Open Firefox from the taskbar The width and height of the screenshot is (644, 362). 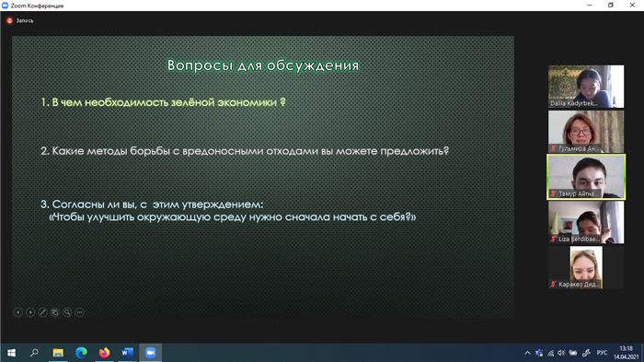click(x=104, y=353)
